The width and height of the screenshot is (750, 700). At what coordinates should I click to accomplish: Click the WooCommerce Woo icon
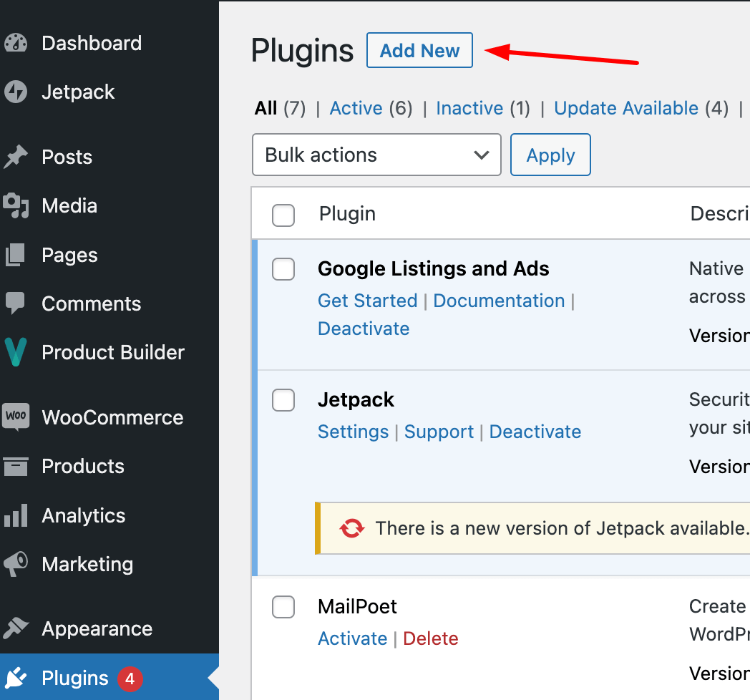(16, 417)
